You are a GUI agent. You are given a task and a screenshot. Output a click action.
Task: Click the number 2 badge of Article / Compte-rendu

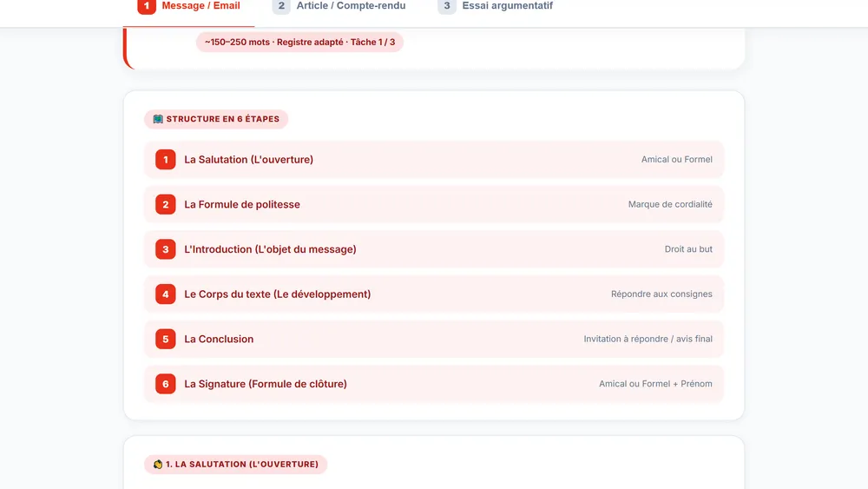[x=281, y=6]
